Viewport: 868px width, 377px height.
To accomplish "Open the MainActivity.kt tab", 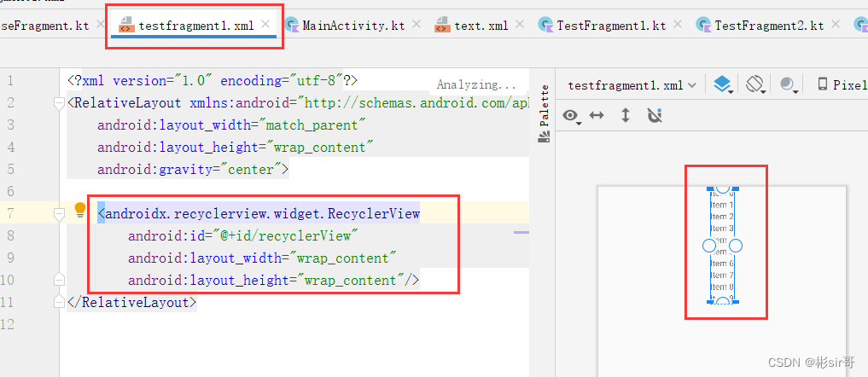I will coord(353,26).
